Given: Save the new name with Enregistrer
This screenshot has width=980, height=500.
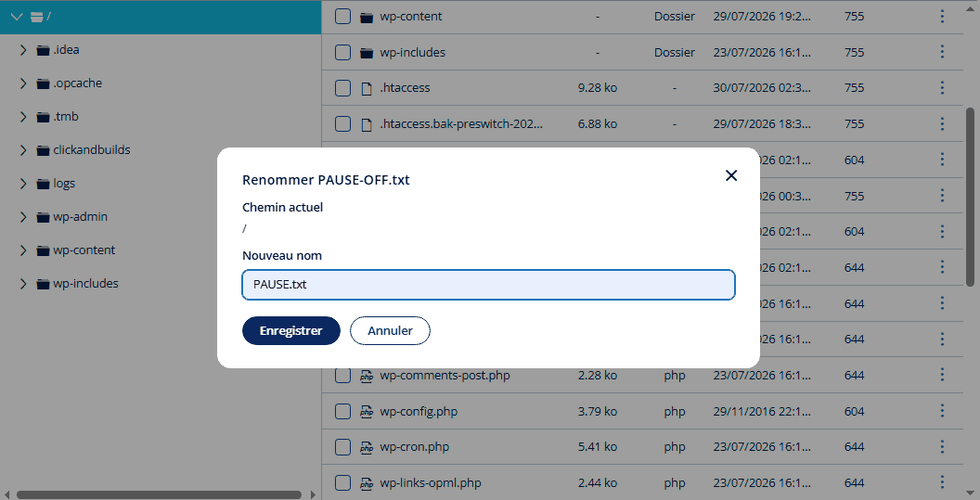Looking at the screenshot, I should pyautogui.click(x=291, y=330).
